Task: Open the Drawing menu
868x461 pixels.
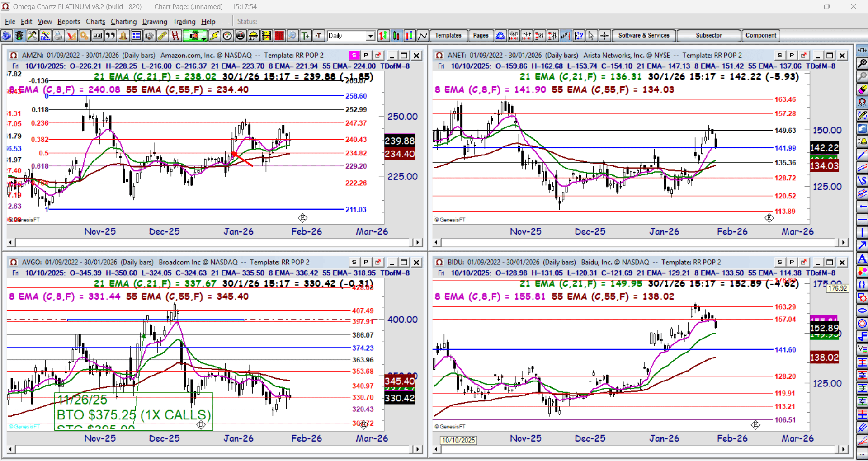Action: pyautogui.click(x=155, y=21)
